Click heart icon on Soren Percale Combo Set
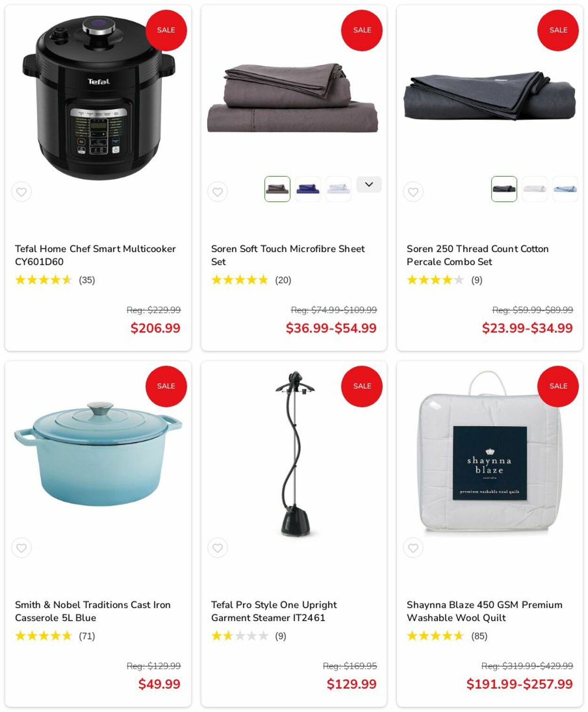The height and width of the screenshot is (712, 588). click(x=413, y=192)
